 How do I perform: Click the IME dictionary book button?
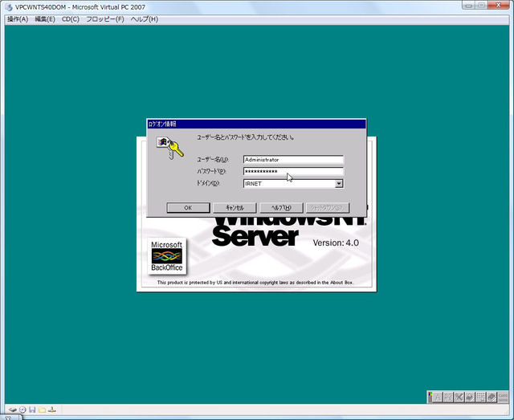click(x=492, y=397)
